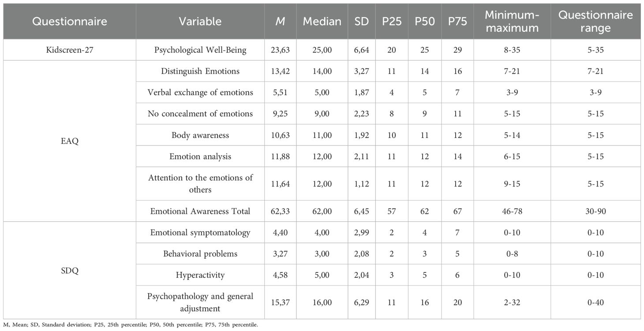Click the P75 column header
The width and height of the screenshot is (644, 331).
tap(457, 21)
